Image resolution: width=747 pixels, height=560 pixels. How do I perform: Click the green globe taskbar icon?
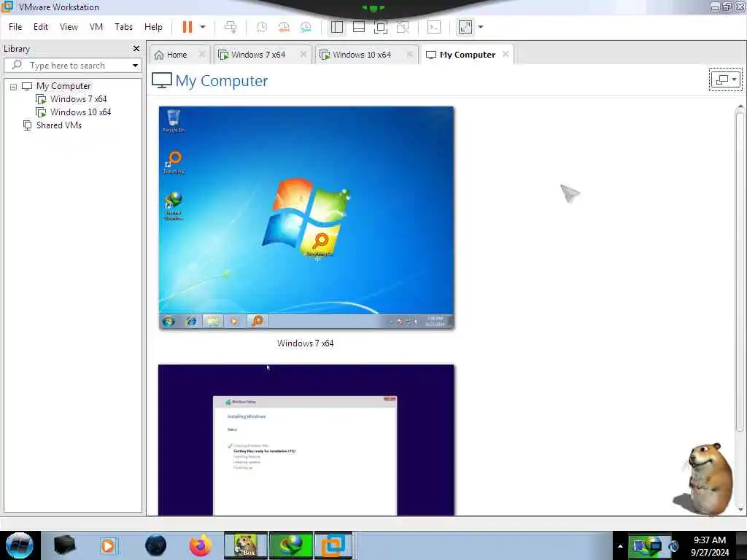pyautogui.click(x=290, y=545)
